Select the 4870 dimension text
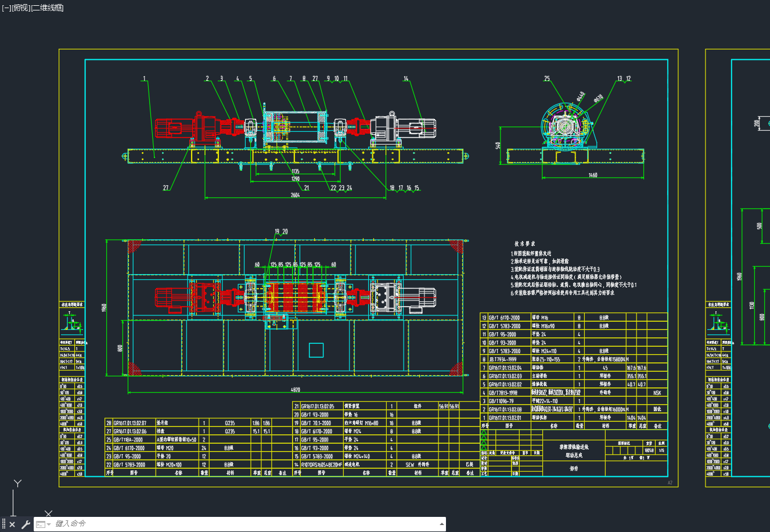 296,389
